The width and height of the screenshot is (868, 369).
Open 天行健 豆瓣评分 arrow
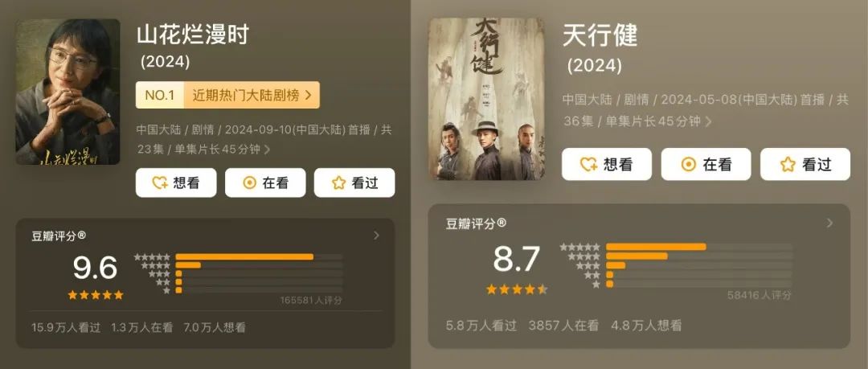(829, 223)
